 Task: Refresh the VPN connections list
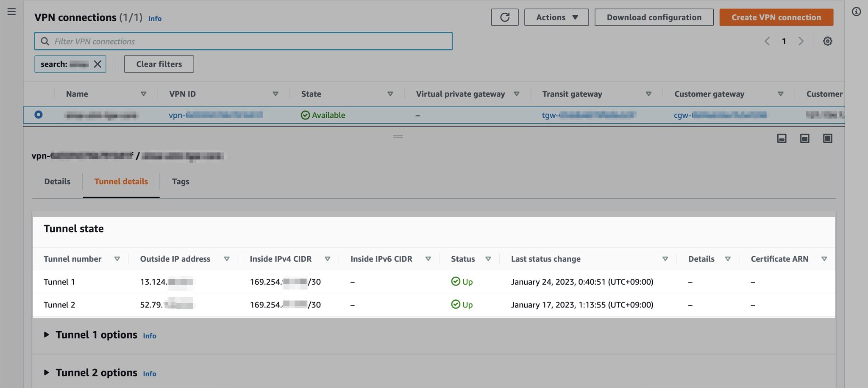tap(504, 17)
